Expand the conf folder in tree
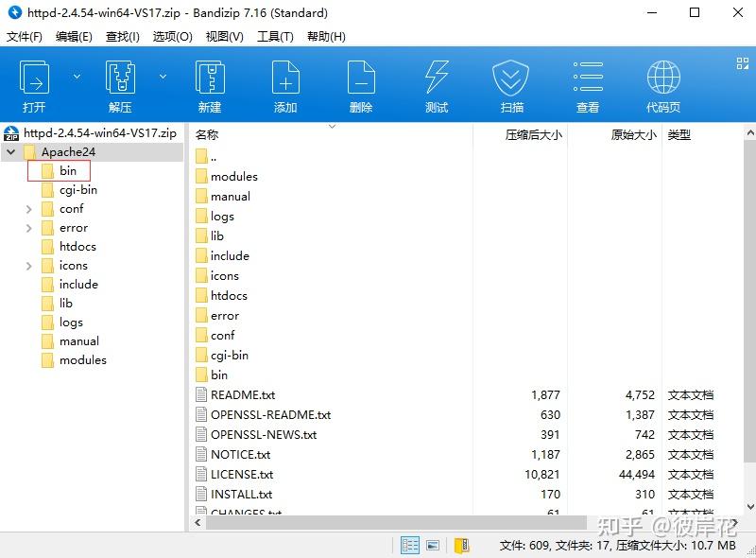Viewport: 756px width, 558px height. tap(29, 209)
